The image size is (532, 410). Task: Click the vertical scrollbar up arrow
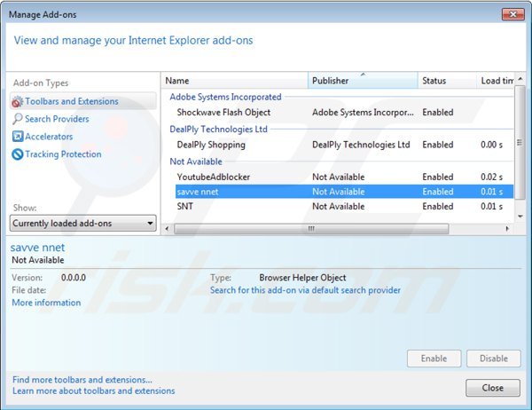tap(520, 80)
